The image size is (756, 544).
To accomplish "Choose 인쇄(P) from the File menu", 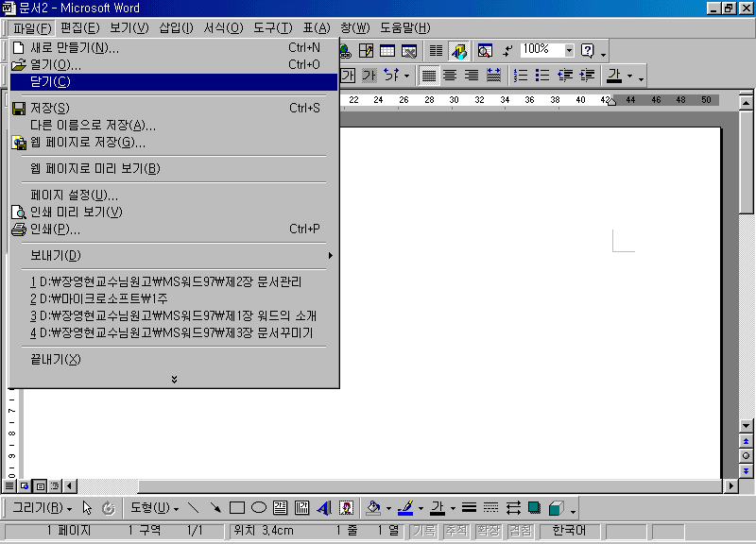I will pyautogui.click(x=174, y=229).
